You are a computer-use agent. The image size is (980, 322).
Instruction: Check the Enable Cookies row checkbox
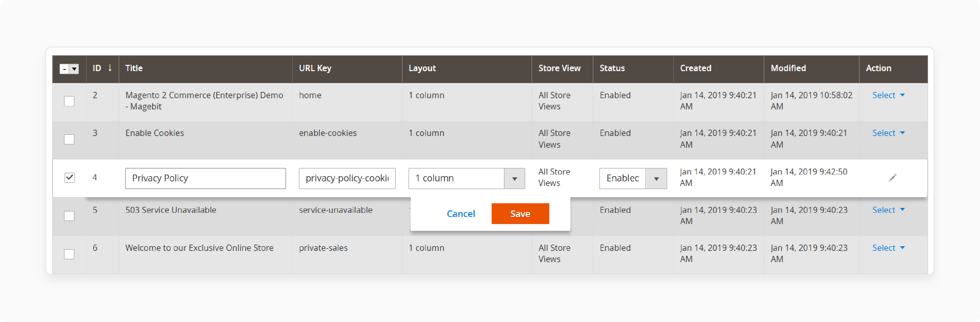pyautogui.click(x=69, y=139)
